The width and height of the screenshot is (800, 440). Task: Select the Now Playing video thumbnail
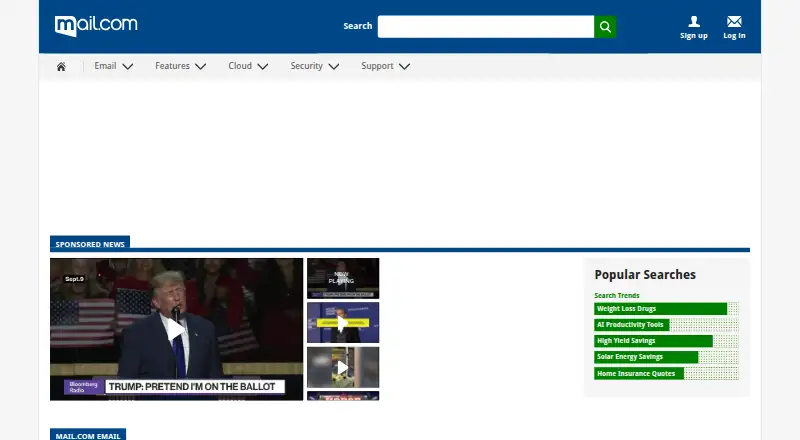tap(343, 278)
